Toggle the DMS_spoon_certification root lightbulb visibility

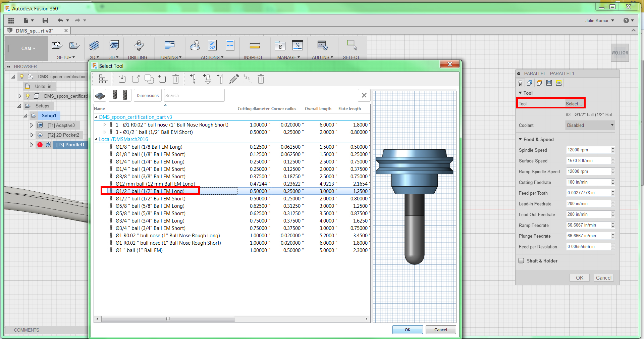[21, 77]
